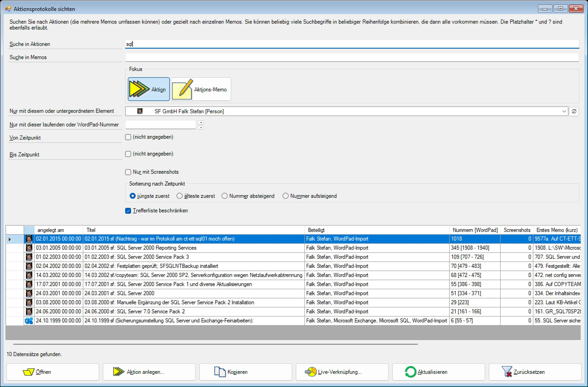Click the Kopieren documents icon button
The height and width of the screenshot is (387, 588).
(x=220, y=372)
